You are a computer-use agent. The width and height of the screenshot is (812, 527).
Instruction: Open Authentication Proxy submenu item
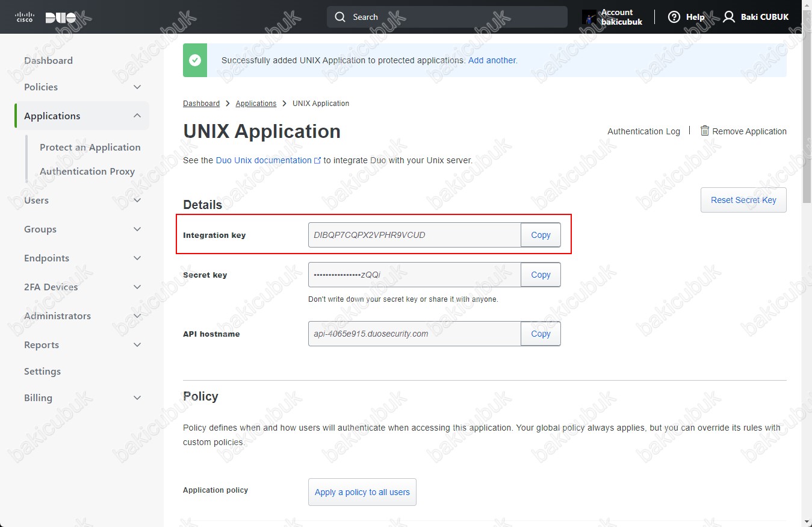click(87, 171)
